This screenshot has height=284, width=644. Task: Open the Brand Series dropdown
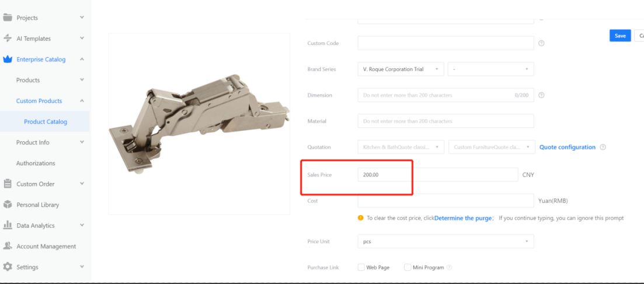[x=401, y=69]
